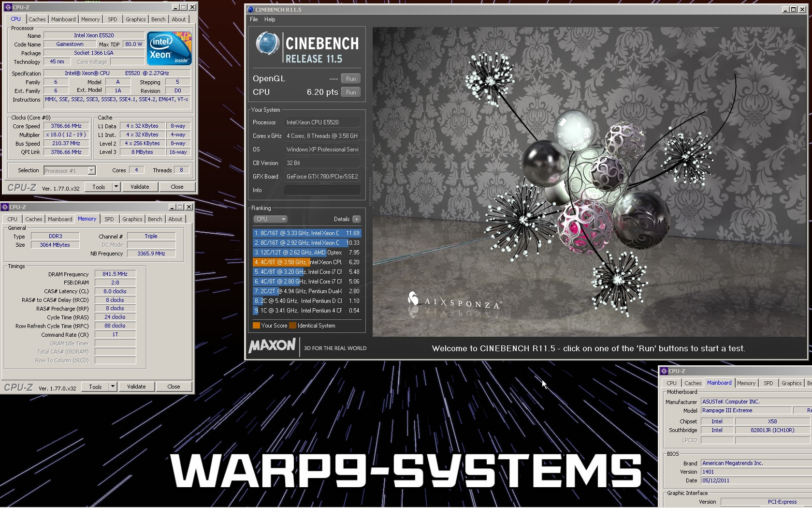
Task: Select Caches tab in Mainboard CPU-Z window
Action: click(x=693, y=383)
